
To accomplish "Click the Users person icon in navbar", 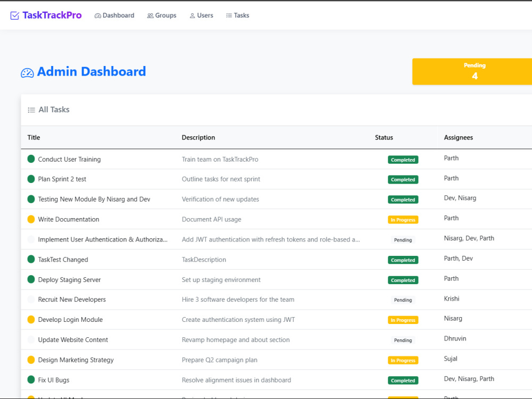I will coord(193,15).
